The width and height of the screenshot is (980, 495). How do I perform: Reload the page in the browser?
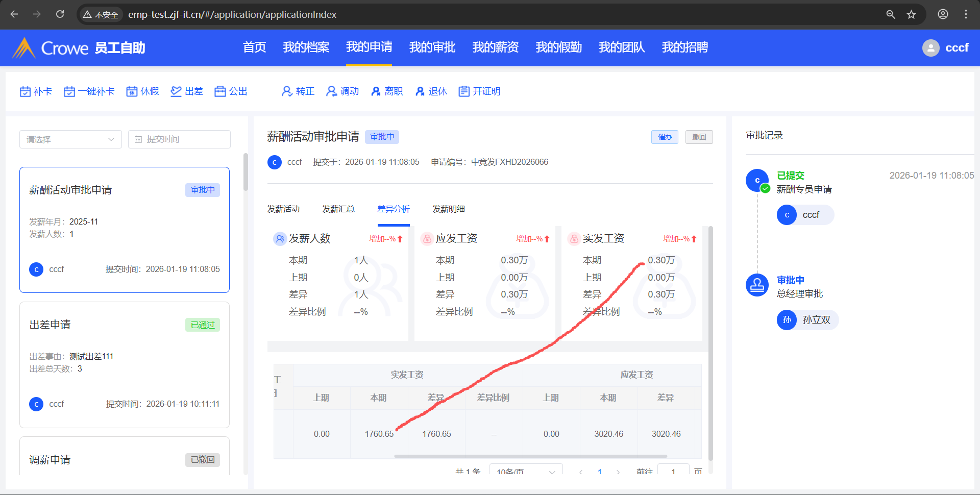click(x=60, y=14)
